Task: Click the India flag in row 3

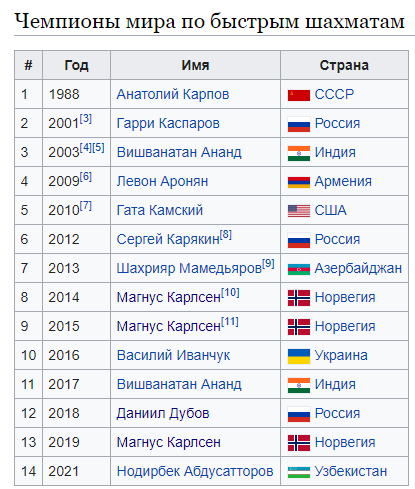Action: 299,153
